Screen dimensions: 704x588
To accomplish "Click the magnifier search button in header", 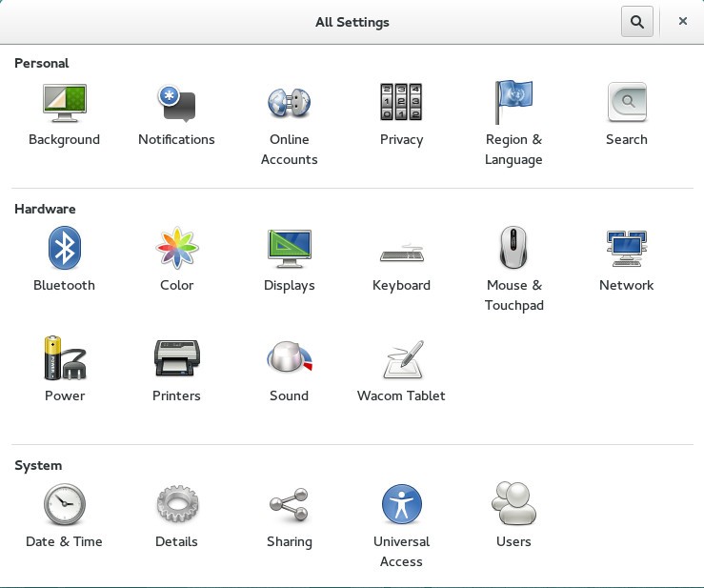I will coord(636,22).
